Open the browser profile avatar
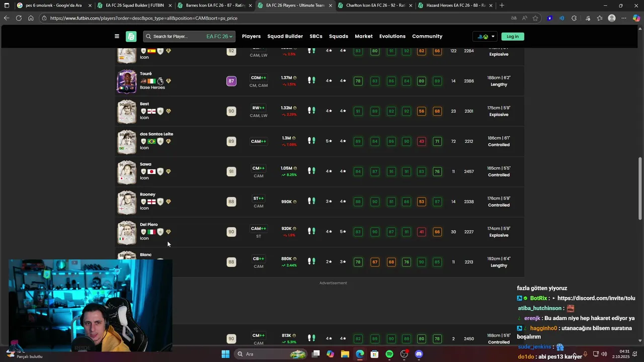Screen dimensions: 644x362 coord(612,18)
